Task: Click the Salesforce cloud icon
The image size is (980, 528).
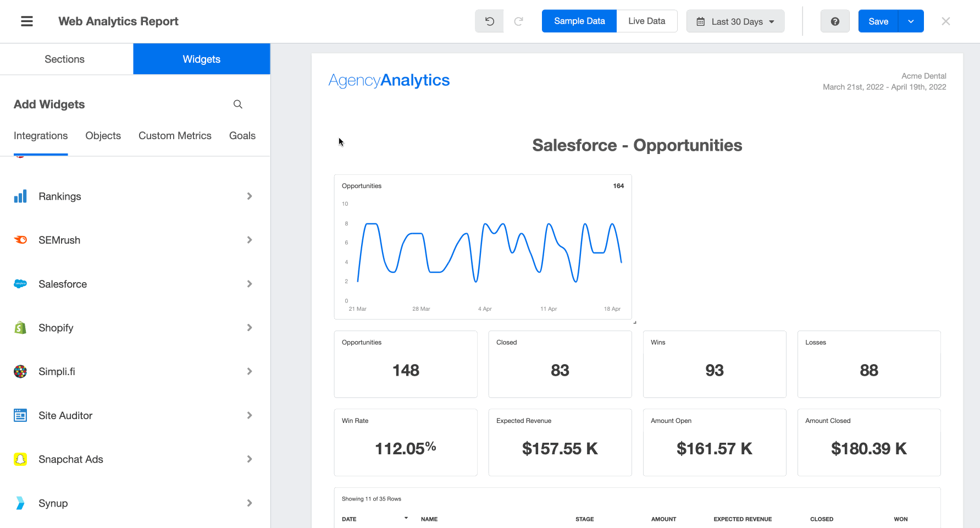Action: click(20, 284)
